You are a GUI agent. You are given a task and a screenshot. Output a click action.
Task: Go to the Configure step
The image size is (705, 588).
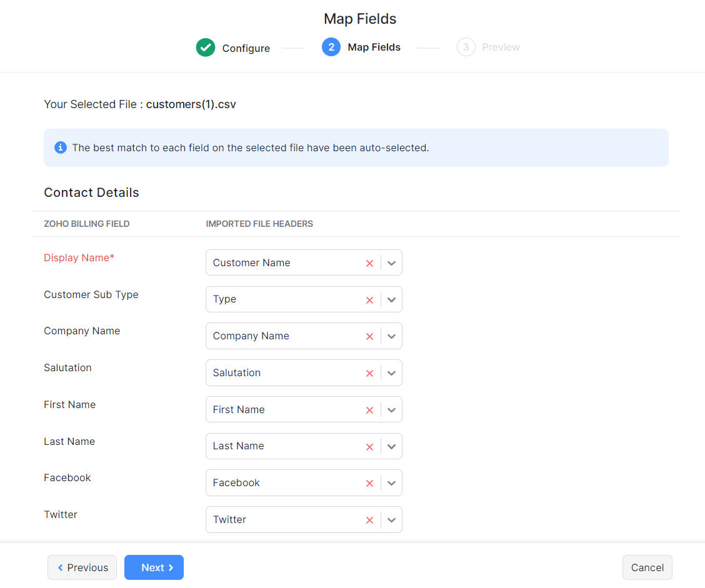pyautogui.click(x=246, y=48)
